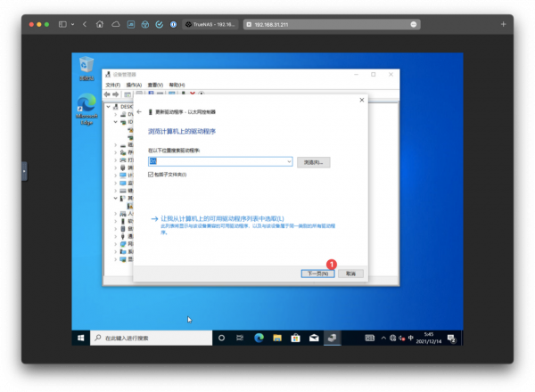
Task: Open the notification center icon
Action: (452, 339)
